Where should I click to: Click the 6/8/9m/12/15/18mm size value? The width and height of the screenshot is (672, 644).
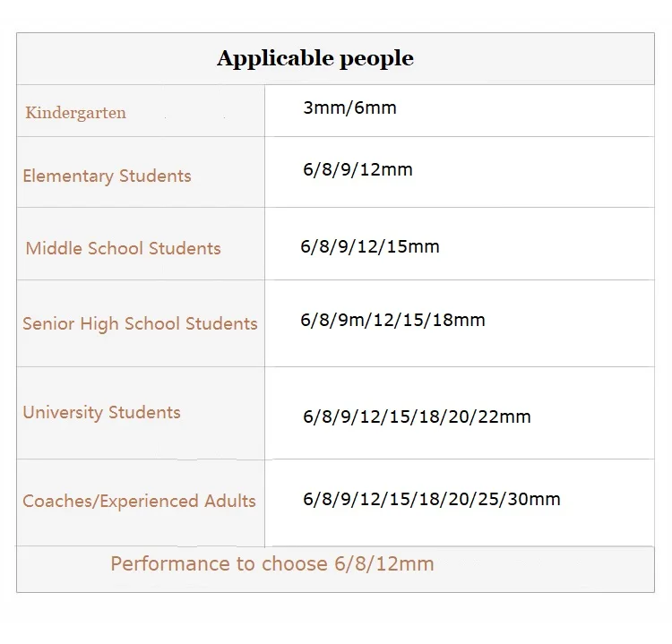tap(392, 320)
